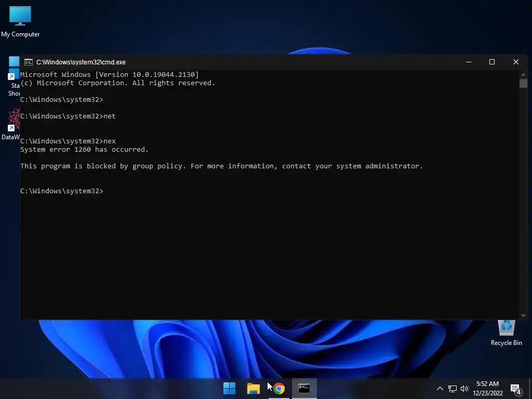Click Command Prompt taskbar icon
Viewport: 532px width, 399px height.
[304, 389]
